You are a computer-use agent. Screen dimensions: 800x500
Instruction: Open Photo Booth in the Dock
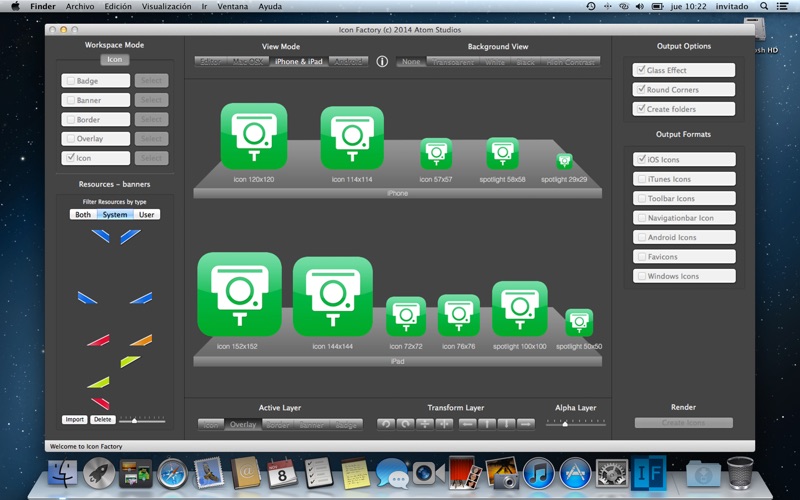click(465, 473)
